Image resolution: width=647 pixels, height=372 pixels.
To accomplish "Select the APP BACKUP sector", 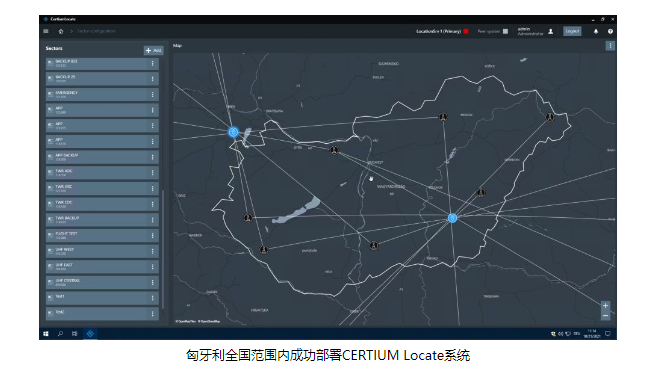I will coord(102,157).
